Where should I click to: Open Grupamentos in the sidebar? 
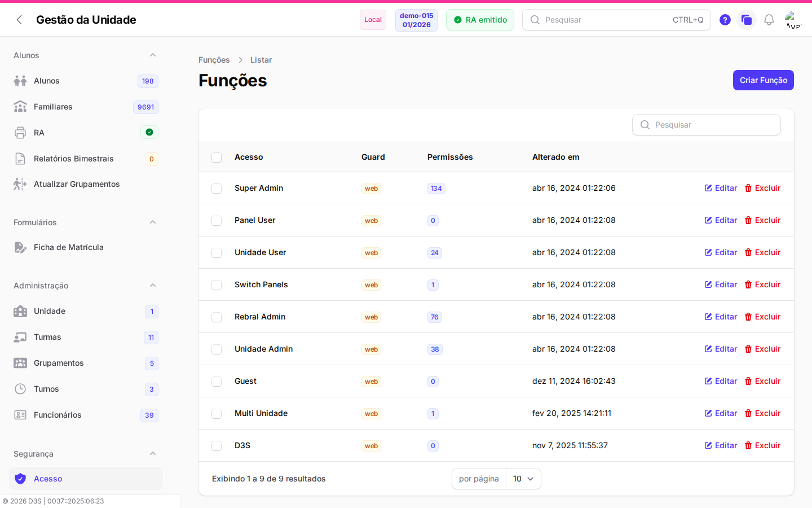[x=86, y=363]
